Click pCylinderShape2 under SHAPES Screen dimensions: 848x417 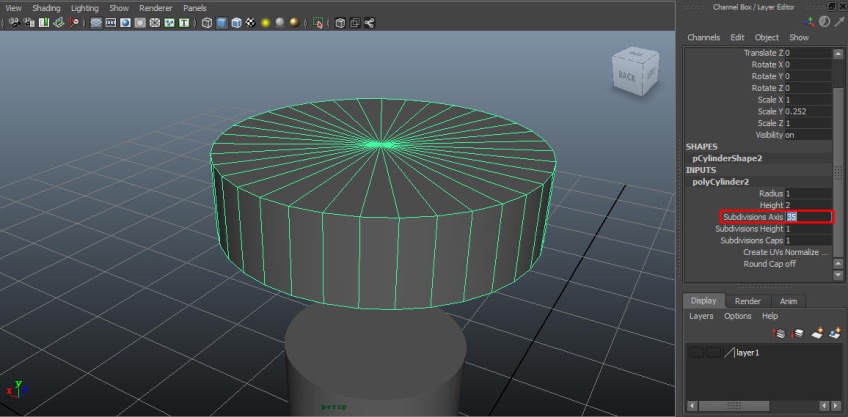point(727,158)
